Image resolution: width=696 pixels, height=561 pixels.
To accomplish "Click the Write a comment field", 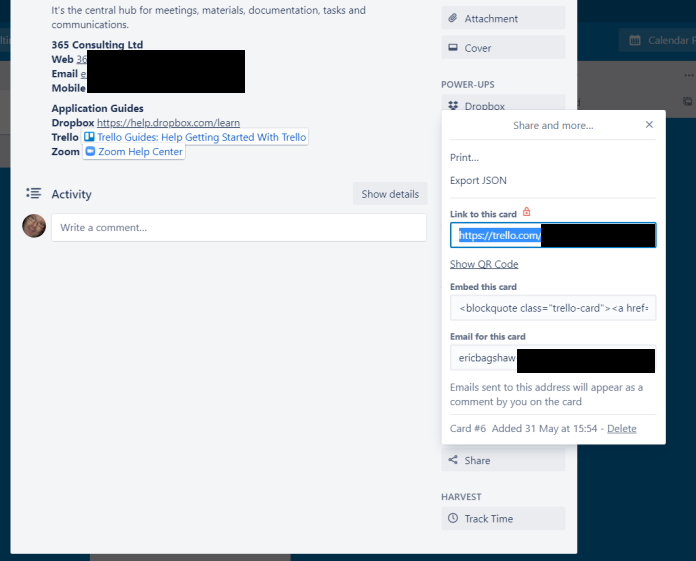I will tap(239, 228).
